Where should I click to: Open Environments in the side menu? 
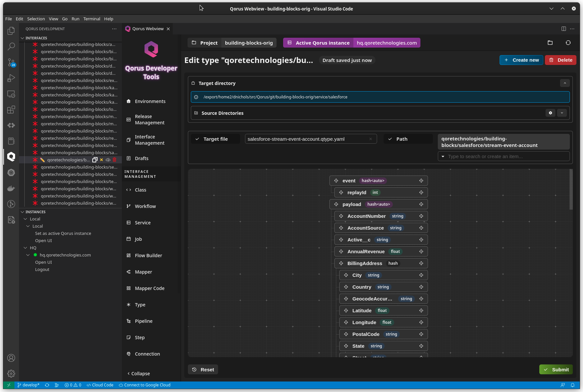pyautogui.click(x=150, y=101)
